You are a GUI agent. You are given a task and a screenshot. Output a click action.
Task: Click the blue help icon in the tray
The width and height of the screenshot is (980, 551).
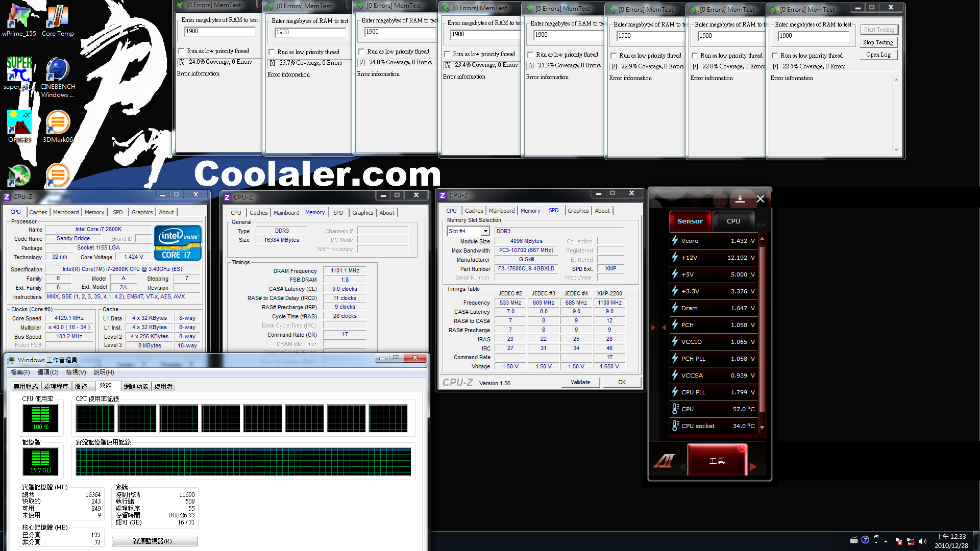pos(865,540)
